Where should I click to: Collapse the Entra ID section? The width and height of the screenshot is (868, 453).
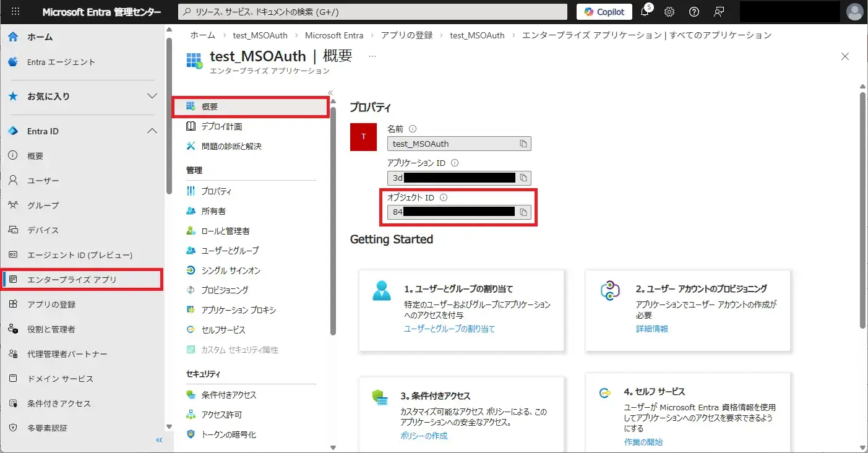click(x=152, y=131)
